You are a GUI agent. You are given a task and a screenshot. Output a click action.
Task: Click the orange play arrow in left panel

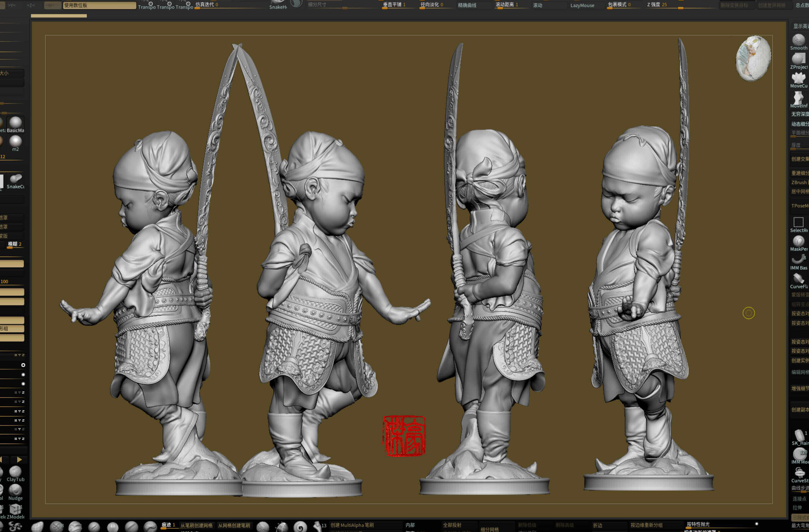pyautogui.click(x=19, y=459)
